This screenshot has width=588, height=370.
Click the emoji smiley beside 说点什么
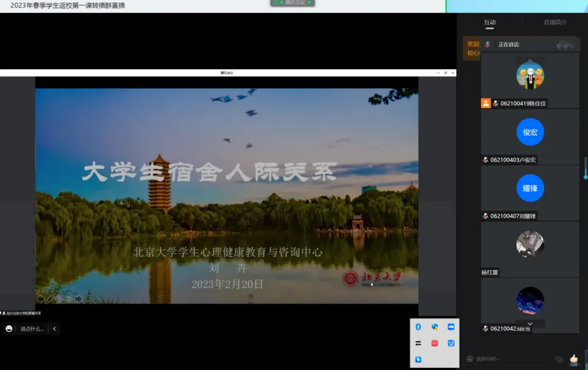[9, 329]
